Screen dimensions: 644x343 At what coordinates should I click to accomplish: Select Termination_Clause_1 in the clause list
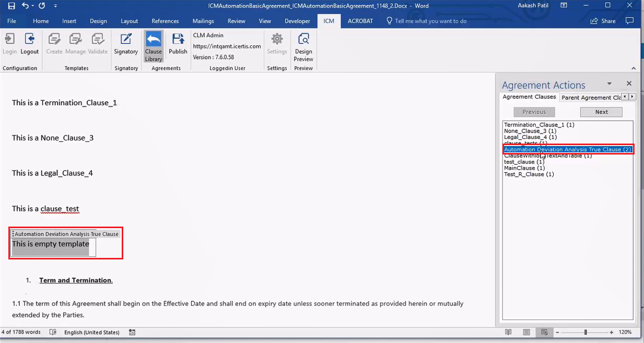539,125
